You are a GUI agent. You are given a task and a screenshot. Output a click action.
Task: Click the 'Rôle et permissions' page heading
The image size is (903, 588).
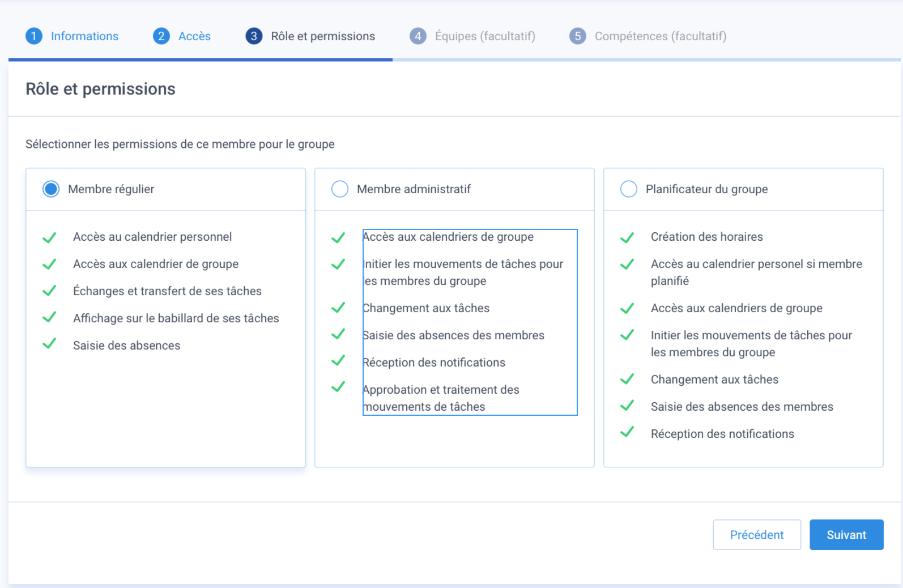(101, 89)
